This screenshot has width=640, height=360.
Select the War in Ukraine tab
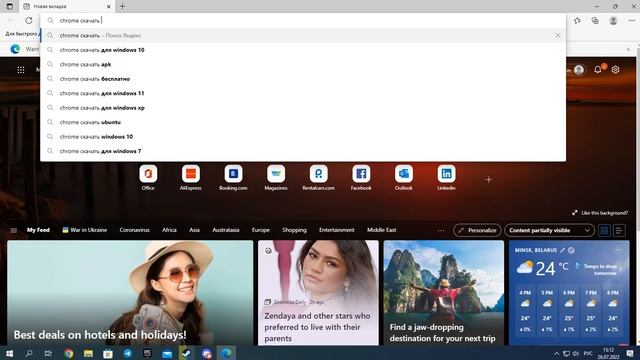click(84, 230)
